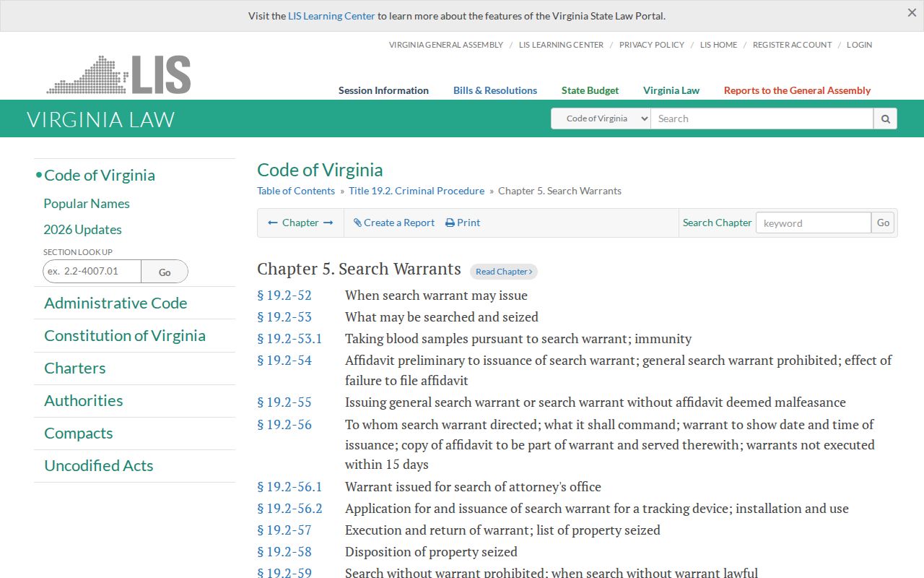Open LIS Home top link
924x578 pixels.
pos(719,45)
